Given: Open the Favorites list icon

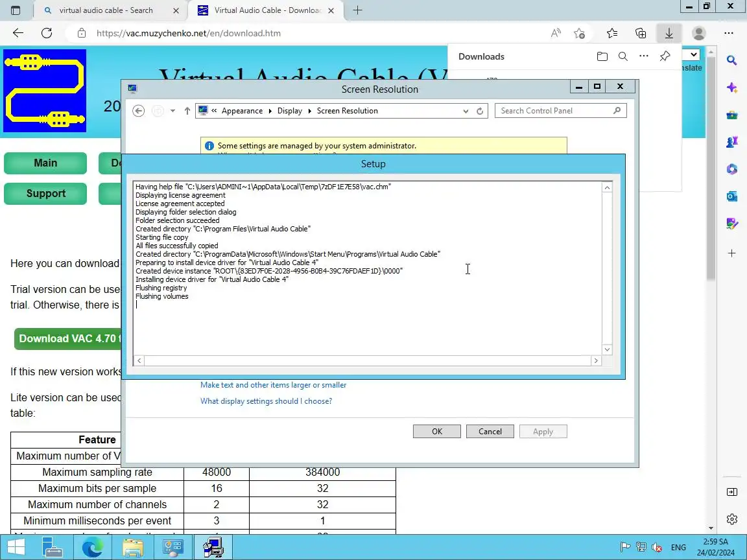Looking at the screenshot, I should click(x=612, y=33).
